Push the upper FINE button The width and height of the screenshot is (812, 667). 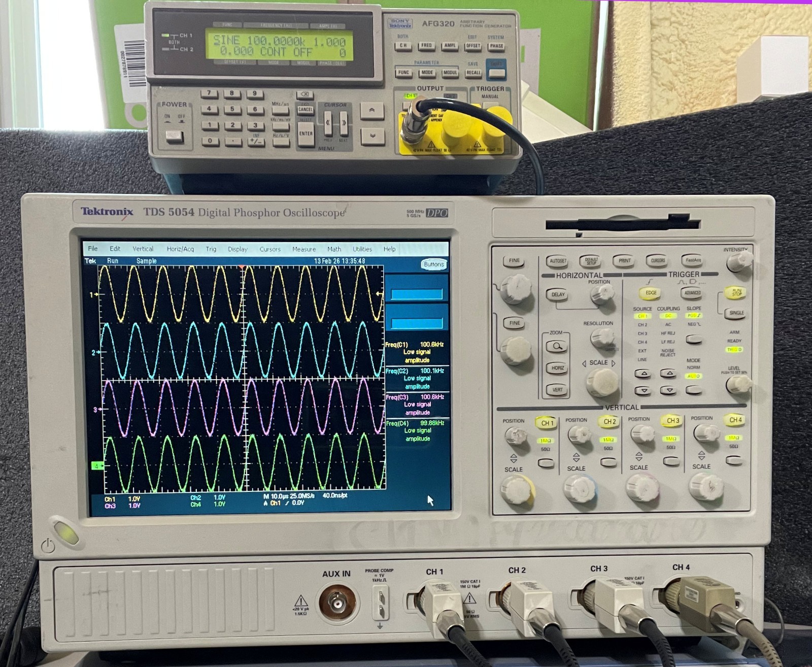[514, 261]
